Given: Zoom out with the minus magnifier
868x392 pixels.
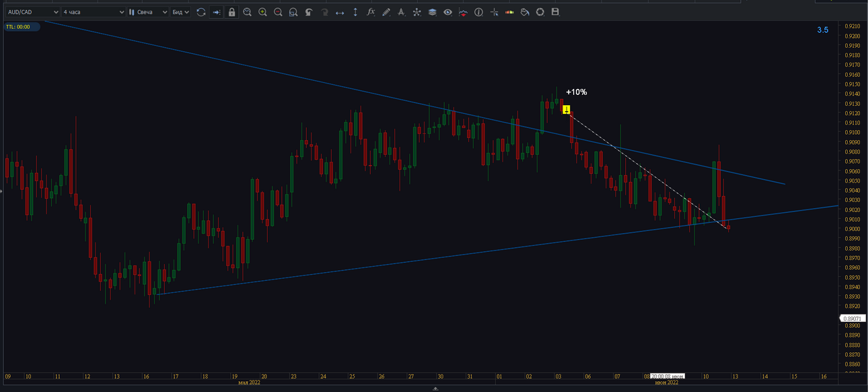Looking at the screenshot, I should point(278,12).
